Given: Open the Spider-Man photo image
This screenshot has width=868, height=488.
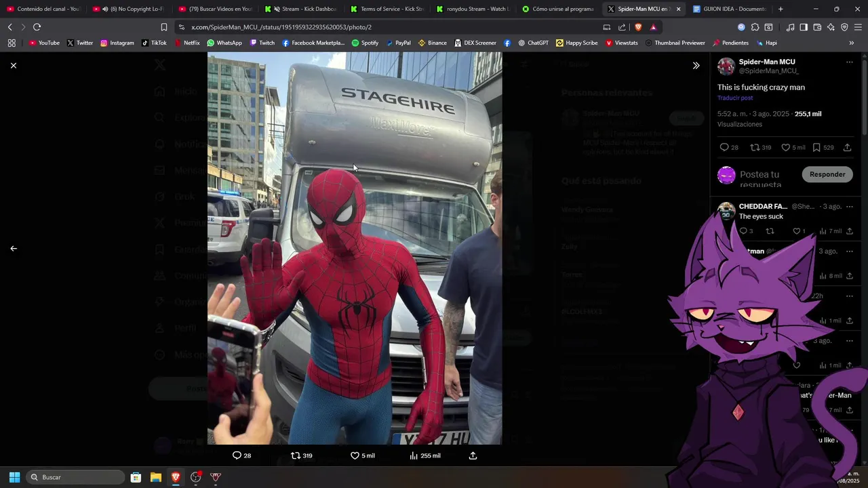Looking at the screenshot, I should 355,249.
